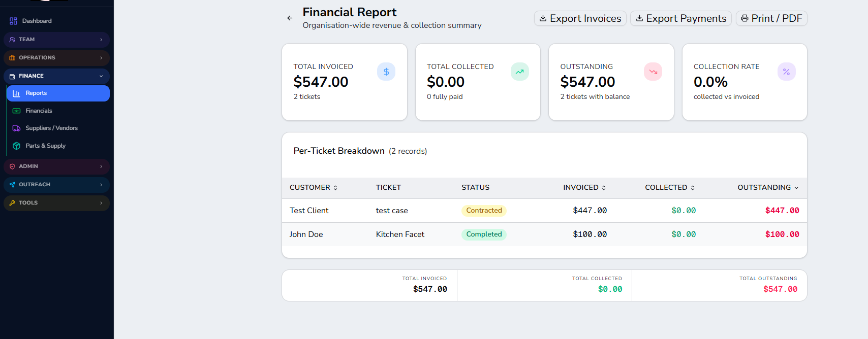Viewport: 868px width, 339px height.
Task: Click the $100.00 invoiced amount
Action: (x=590, y=234)
